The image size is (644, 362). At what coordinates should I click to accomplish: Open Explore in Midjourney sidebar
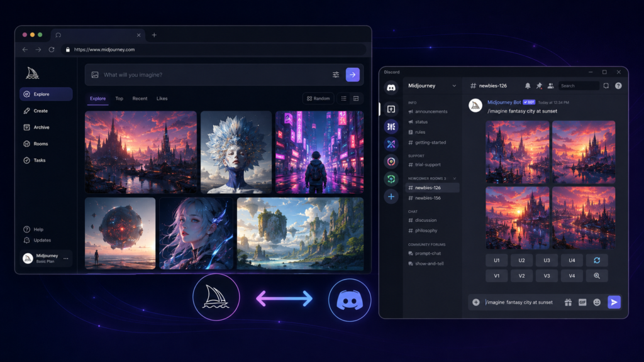click(x=46, y=94)
